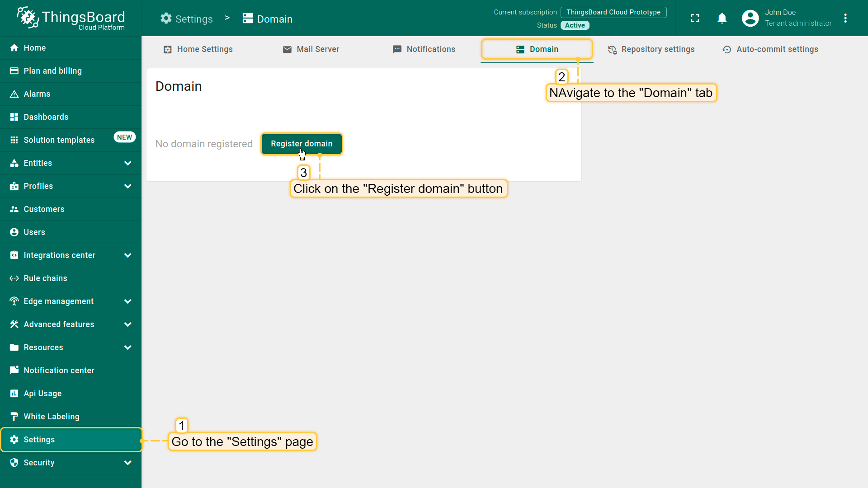Viewport: 868px width, 488px height.
Task: Open Plan and billing in sidebar
Action: pos(71,71)
